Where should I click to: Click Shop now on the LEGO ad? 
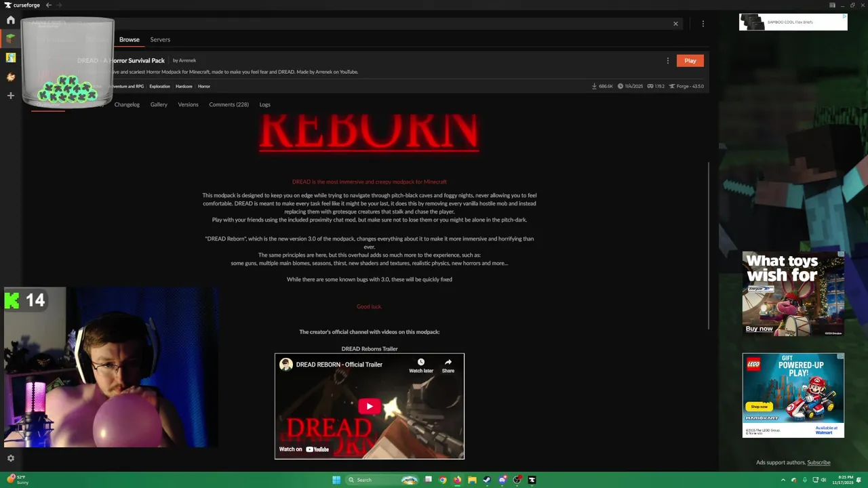click(x=759, y=407)
